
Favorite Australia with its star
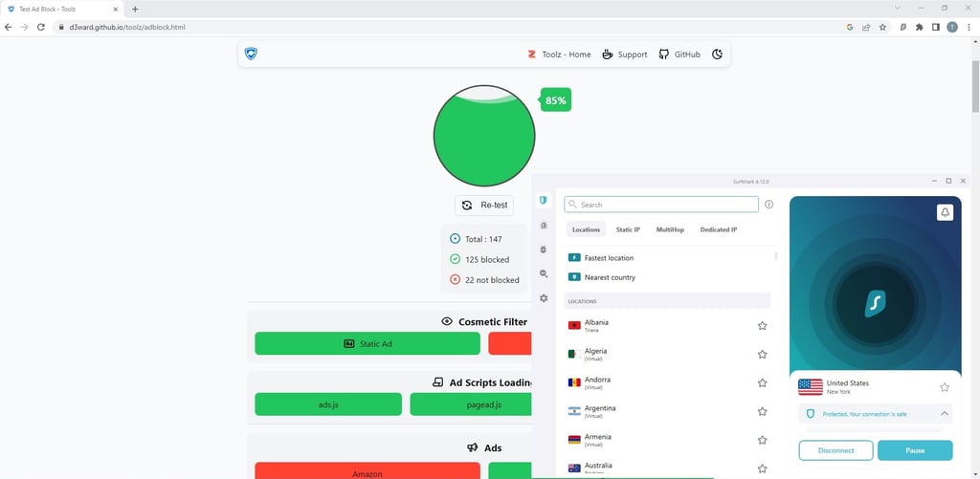[762, 468]
